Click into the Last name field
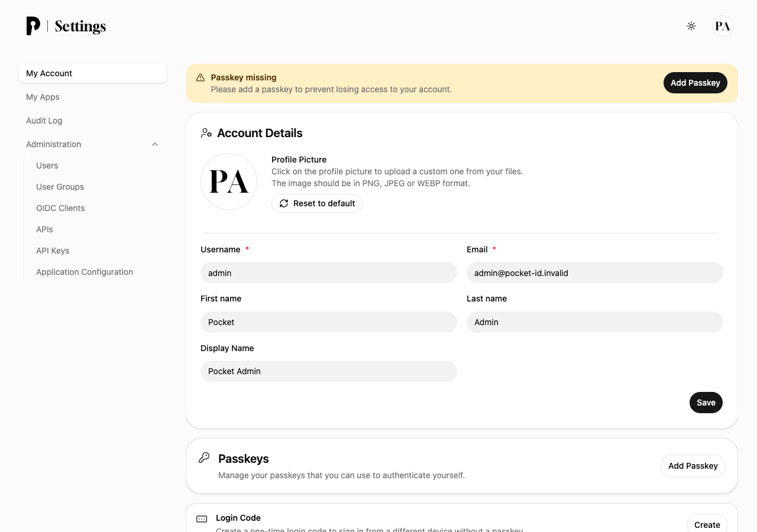The height and width of the screenshot is (532, 757). point(595,322)
